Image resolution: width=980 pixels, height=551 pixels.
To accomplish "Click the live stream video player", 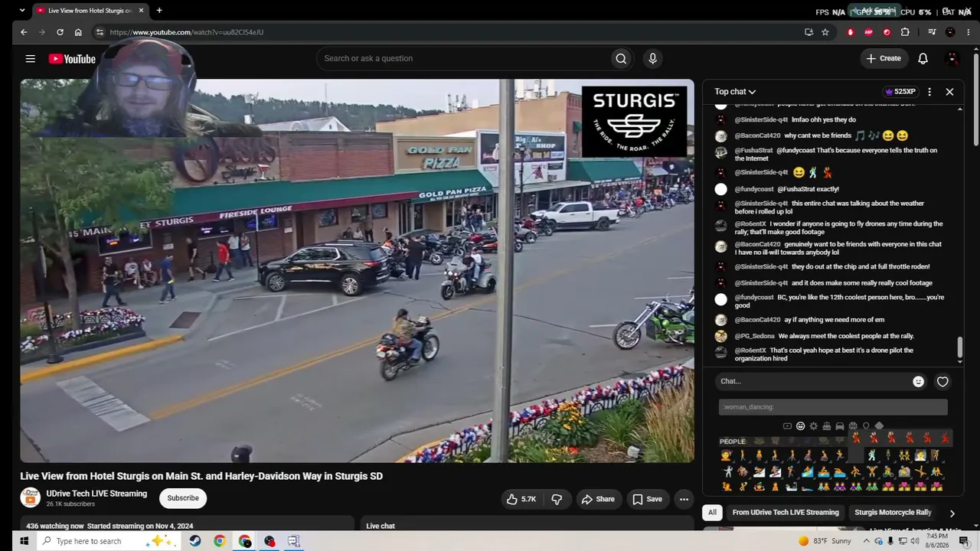I will click(x=357, y=271).
